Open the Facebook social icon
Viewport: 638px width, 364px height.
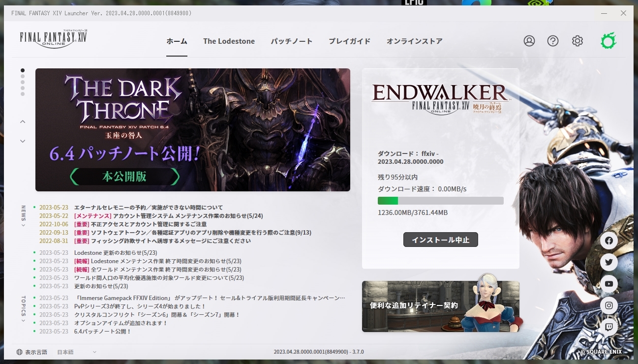[x=609, y=241]
